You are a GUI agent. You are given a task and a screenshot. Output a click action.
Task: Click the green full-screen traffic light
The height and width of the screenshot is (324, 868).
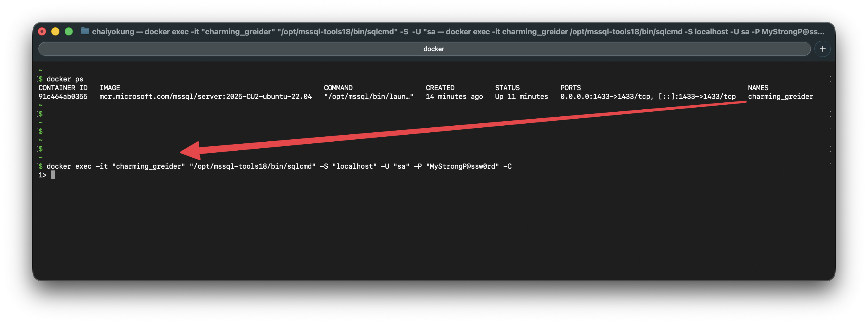coord(69,31)
